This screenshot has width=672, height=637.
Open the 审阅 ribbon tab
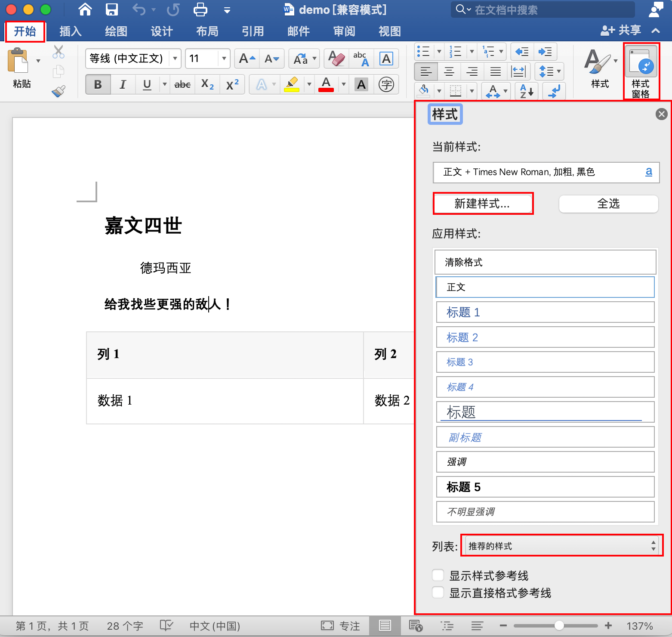(x=344, y=31)
